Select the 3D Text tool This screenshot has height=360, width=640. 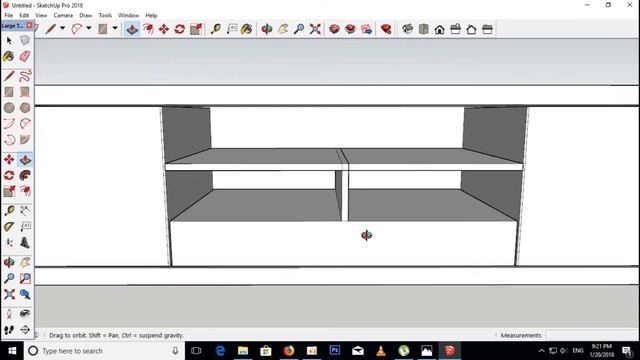coord(25,243)
